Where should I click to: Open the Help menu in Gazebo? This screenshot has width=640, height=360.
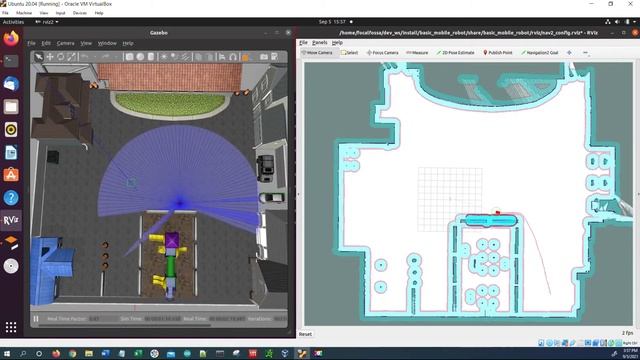(128, 43)
